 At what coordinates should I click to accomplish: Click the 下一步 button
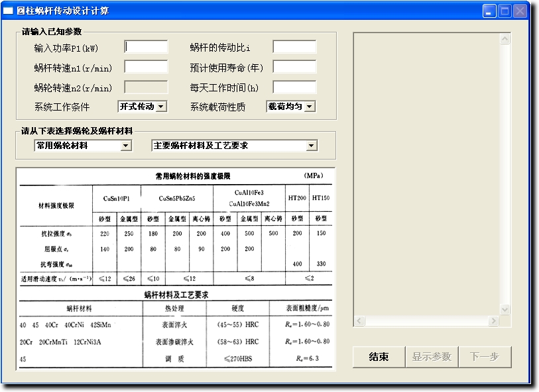[x=485, y=357]
